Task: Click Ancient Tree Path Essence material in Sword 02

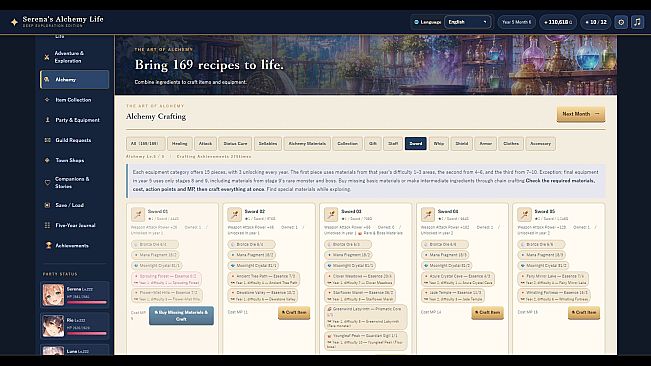Action: (264, 279)
